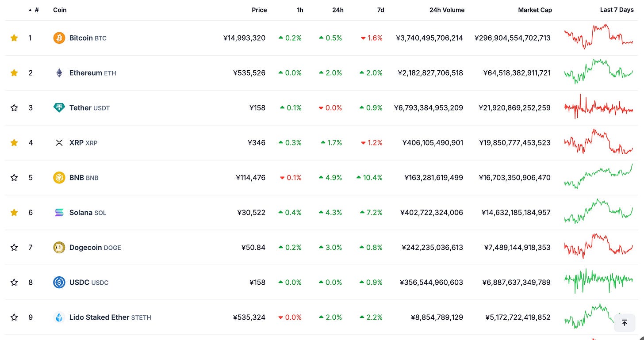Screen dimensions: 644x340
Task: Open the Tether USDT coin page
Action: 89,108
